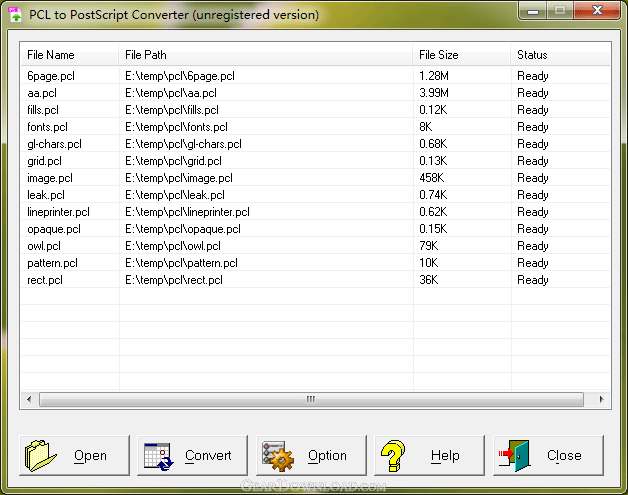Click path E:\temp\pcl\opaque.pcl
Image resolution: width=628 pixels, height=495 pixels.
(x=183, y=229)
